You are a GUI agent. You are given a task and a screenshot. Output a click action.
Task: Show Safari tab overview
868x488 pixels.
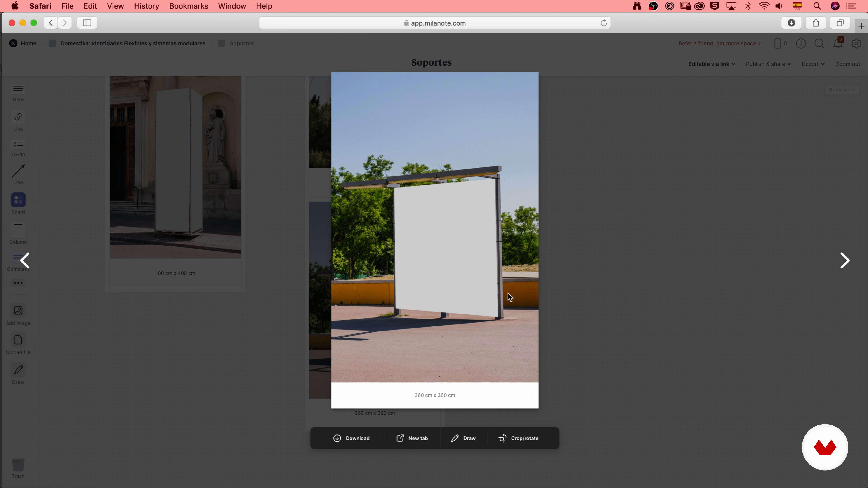pyautogui.click(x=840, y=23)
